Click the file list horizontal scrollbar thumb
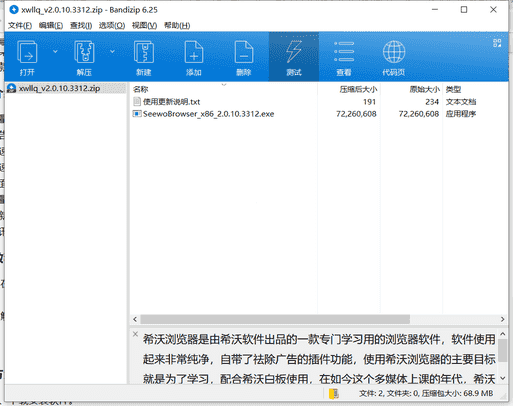513x406 pixels. [275, 319]
